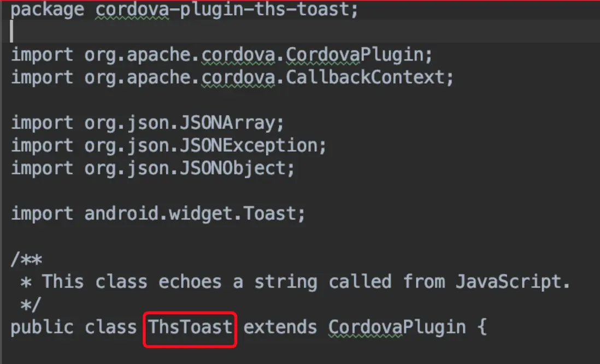Viewport: 600px width, 364px height.
Task: Click CordovaPlugin after the extends keyword
Action: point(397,327)
